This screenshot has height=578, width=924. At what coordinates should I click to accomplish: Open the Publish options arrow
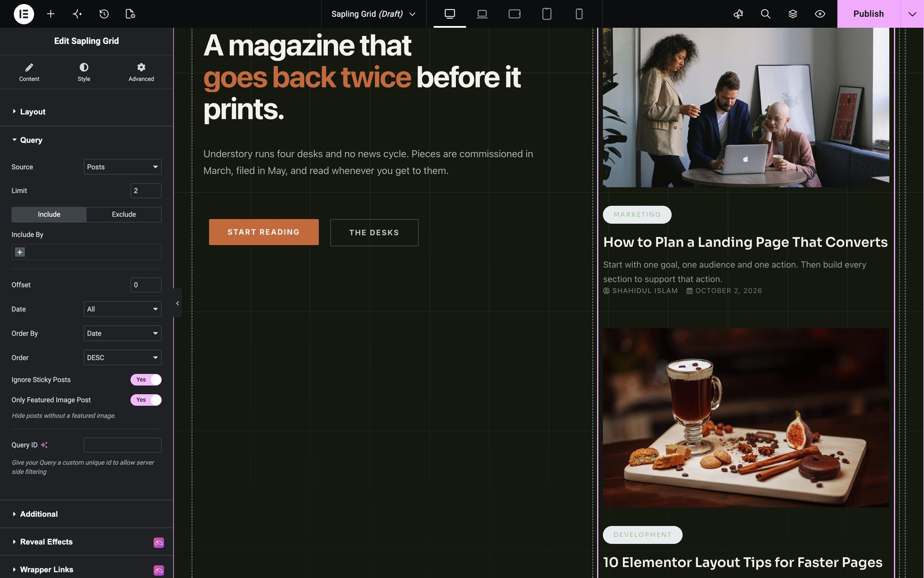coord(912,14)
